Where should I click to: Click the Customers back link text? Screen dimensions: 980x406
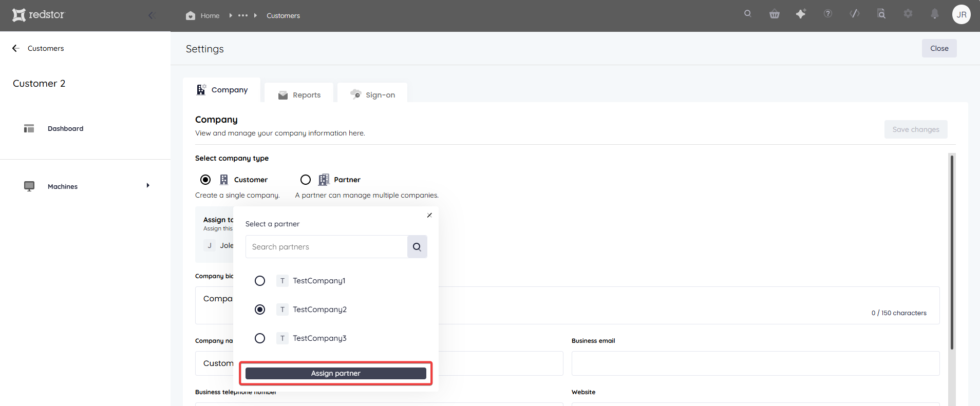click(46, 48)
